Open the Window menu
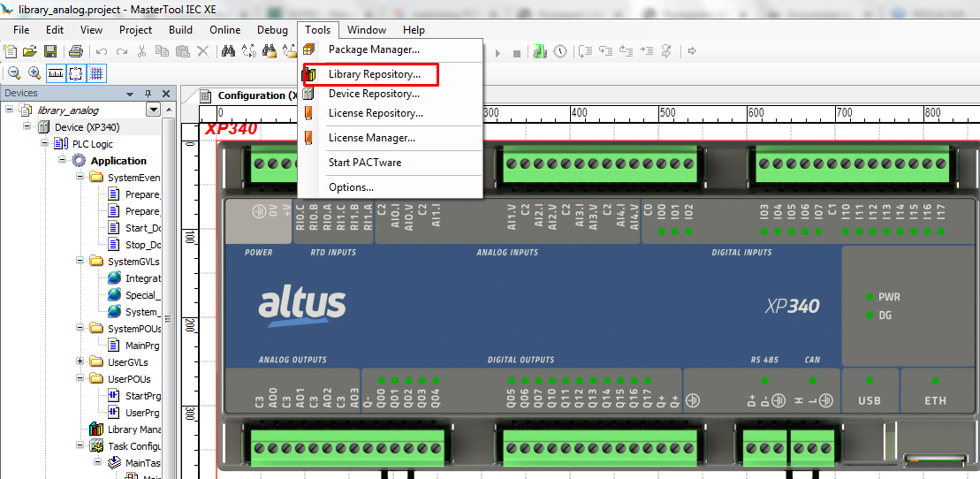 click(x=367, y=29)
